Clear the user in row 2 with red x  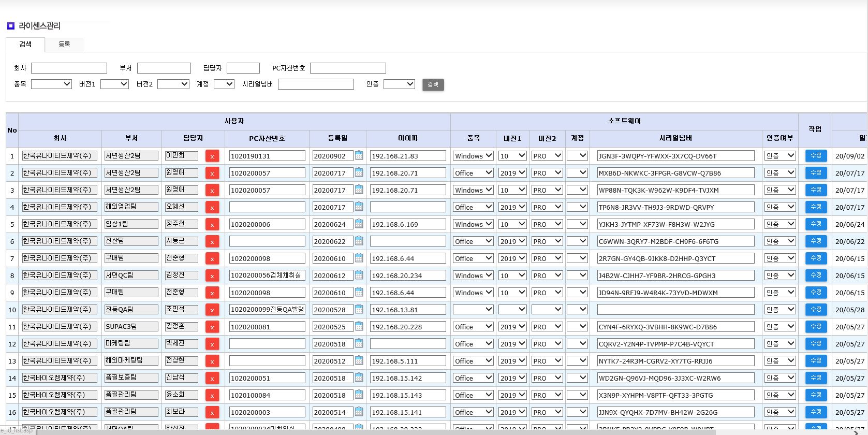212,173
